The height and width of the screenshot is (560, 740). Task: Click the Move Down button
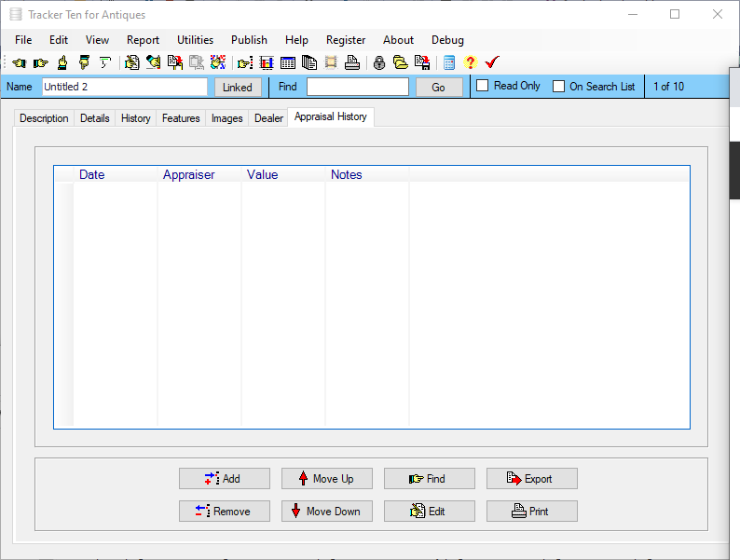[326, 512]
